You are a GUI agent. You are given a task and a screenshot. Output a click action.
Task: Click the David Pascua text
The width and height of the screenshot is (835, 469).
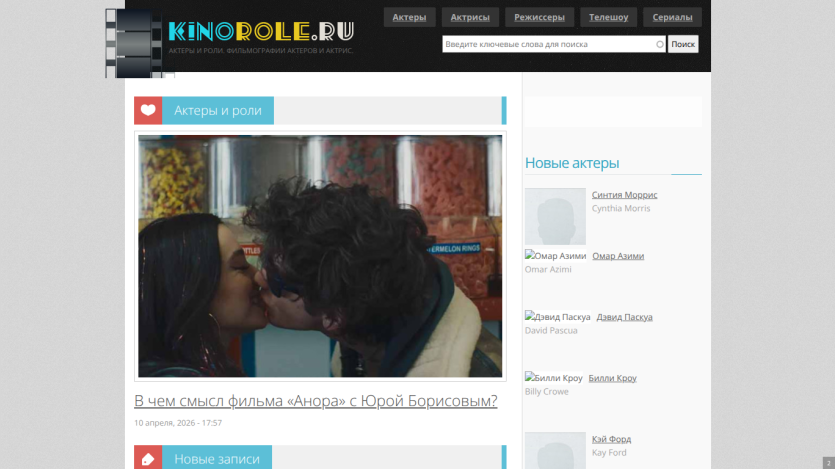point(551,331)
